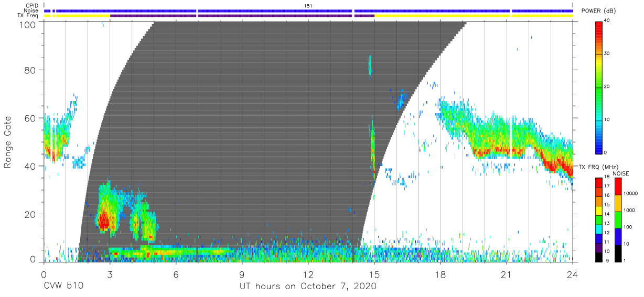Click the narrow echo streak at range gate 80
The width and height of the screenshot is (644, 297).
pos(370,65)
